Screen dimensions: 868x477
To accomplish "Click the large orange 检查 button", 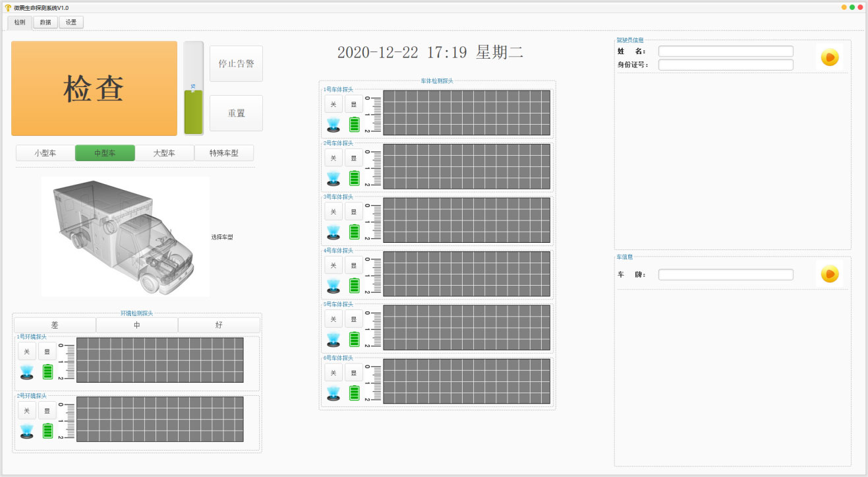I will tap(94, 88).
